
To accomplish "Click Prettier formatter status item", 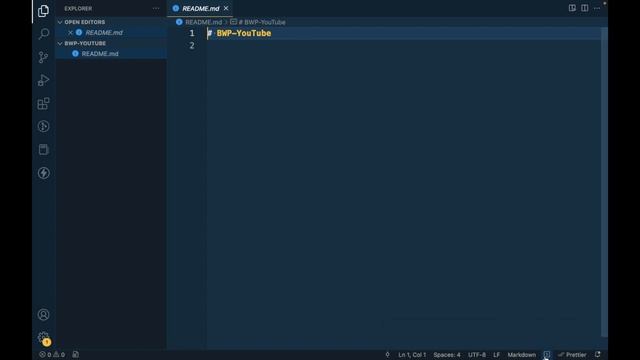I will 572,355.
